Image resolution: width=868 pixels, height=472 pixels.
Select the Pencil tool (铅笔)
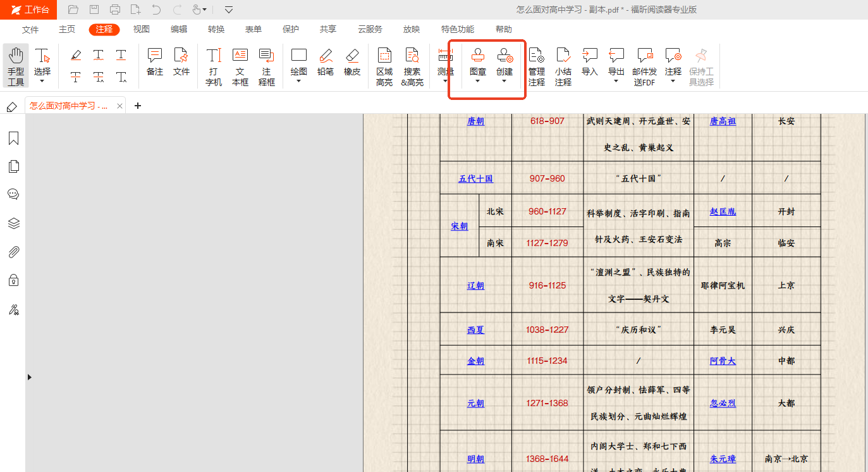[326, 62]
